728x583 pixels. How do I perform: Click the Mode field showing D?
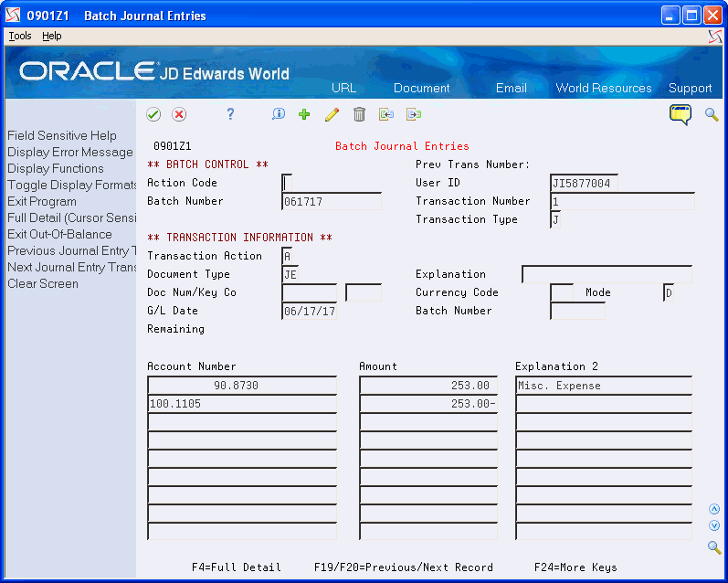[669, 292]
